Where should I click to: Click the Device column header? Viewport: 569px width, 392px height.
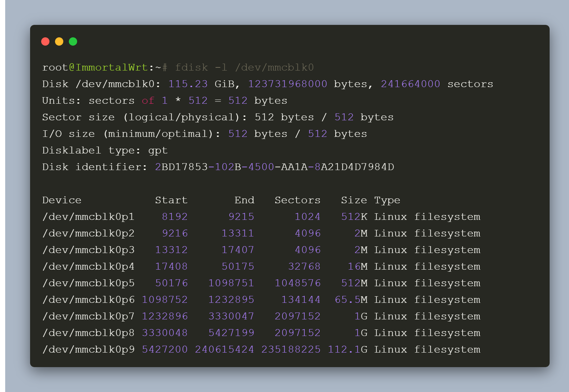pos(62,200)
